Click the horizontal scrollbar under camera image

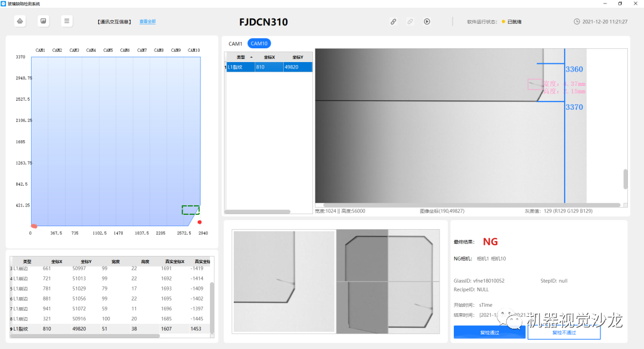tap(472, 205)
